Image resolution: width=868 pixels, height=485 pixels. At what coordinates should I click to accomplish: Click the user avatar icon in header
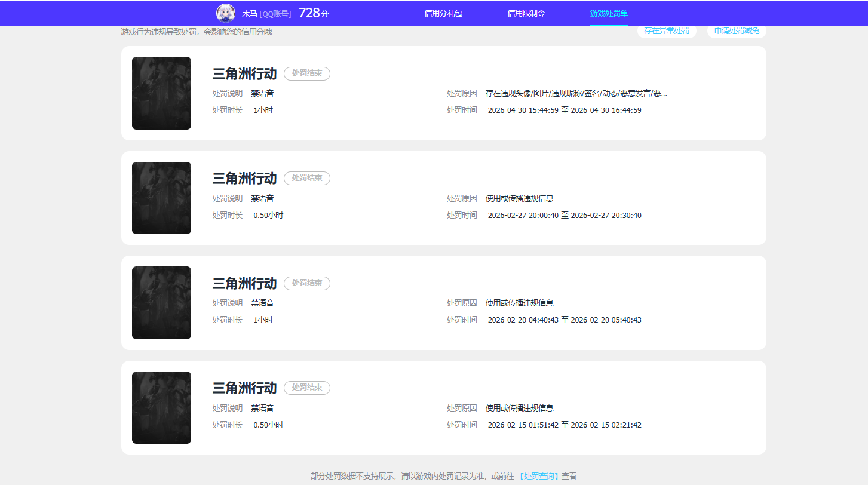[225, 13]
